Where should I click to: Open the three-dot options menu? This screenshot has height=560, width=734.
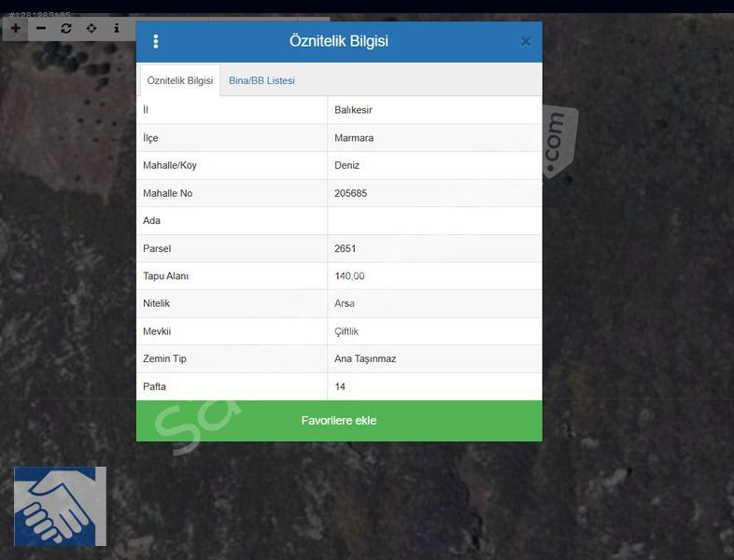156,41
